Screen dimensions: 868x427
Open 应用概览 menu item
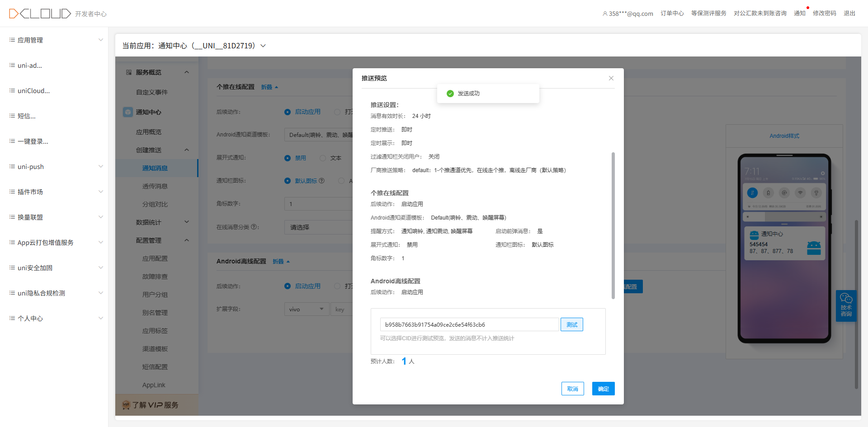tap(149, 132)
